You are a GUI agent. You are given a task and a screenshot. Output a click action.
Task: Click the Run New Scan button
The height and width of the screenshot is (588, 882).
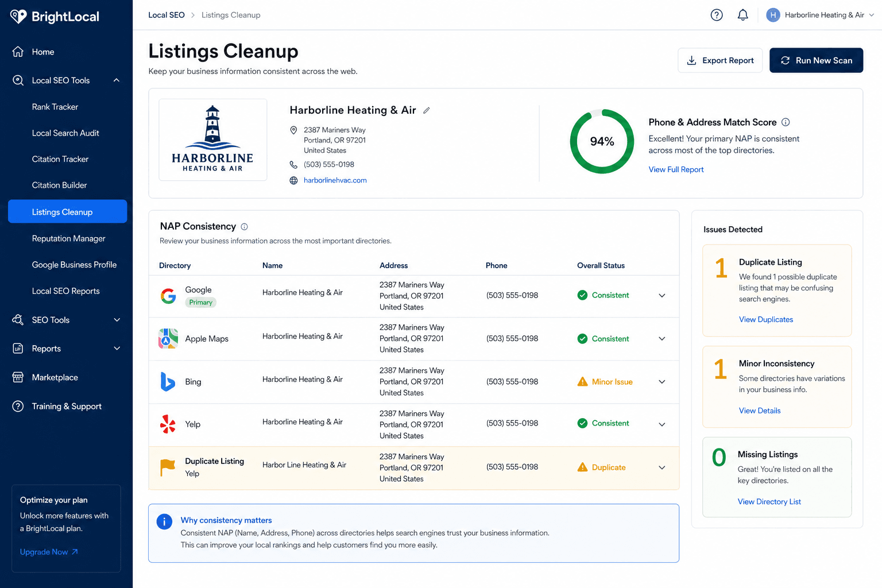(816, 60)
